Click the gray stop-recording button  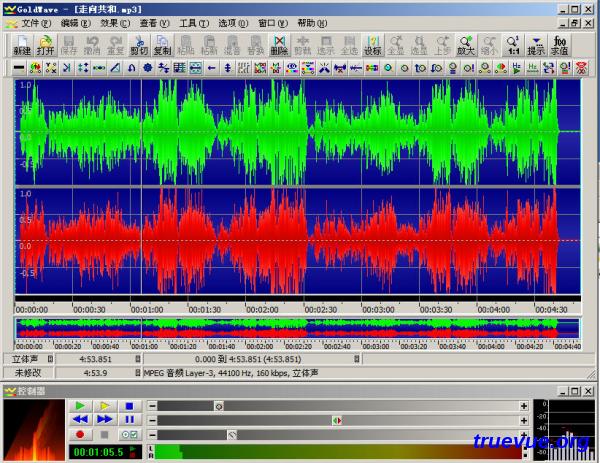[104, 435]
